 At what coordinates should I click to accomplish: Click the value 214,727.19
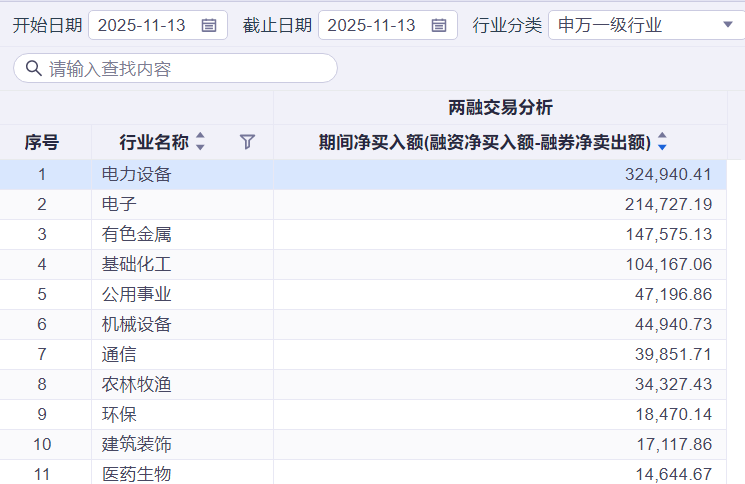pyautogui.click(x=668, y=204)
